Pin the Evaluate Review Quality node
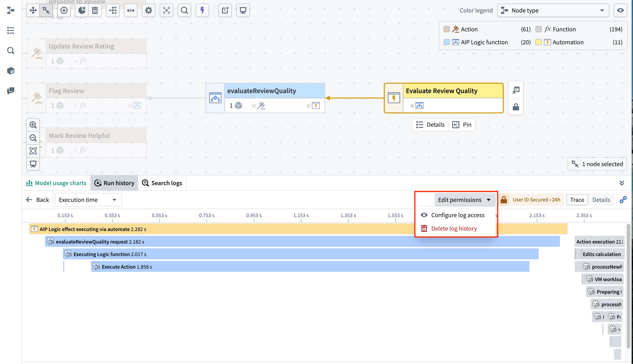Image resolution: width=633 pixels, height=364 pixels. point(462,124)
